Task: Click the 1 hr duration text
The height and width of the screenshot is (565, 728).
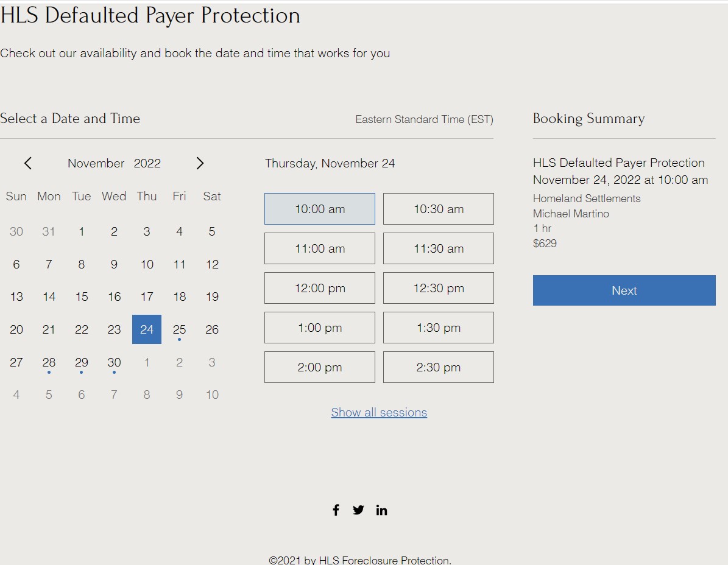Action: [x=542, y=228]
